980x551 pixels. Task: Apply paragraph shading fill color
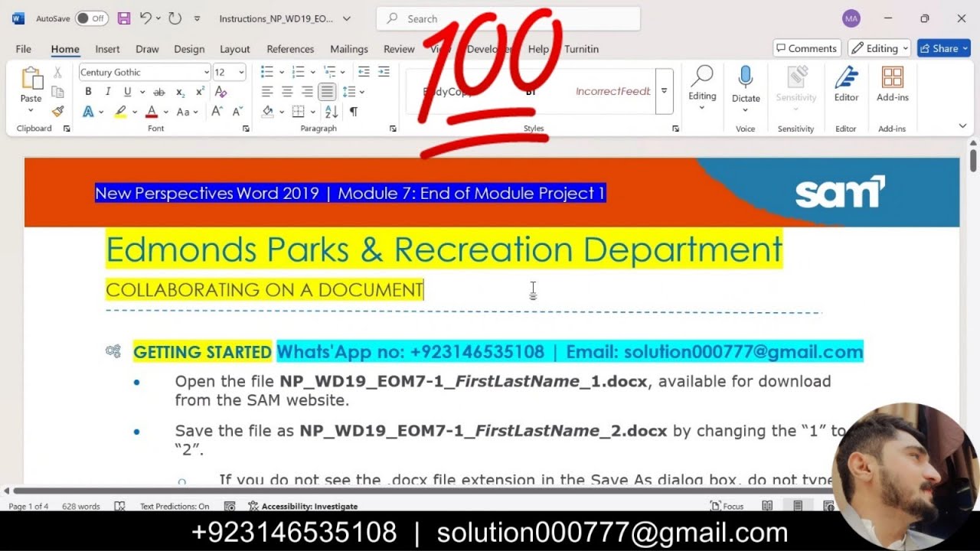tap(268, 112)
